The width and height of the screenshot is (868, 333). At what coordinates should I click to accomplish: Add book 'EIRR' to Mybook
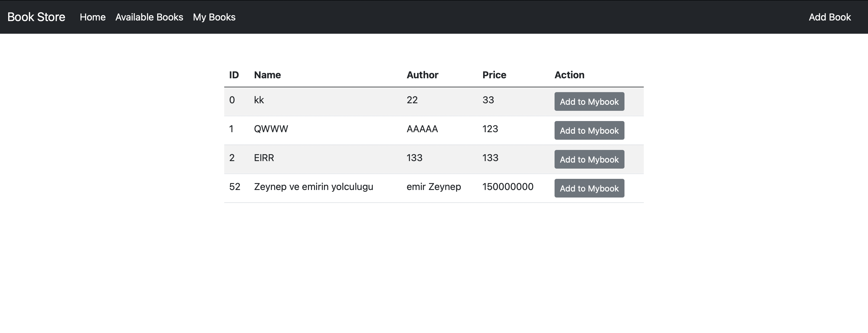coord(589,159)
